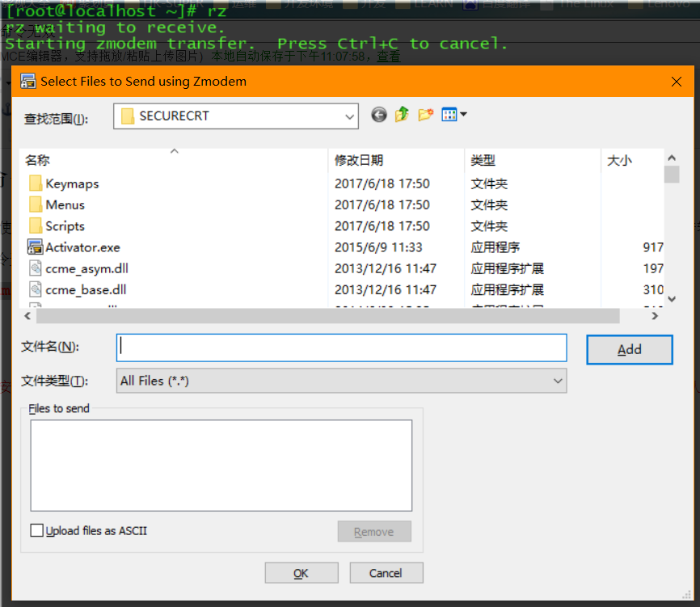Click the vertical scrollbar thumb
Viewport: 700px width, 607px height.
pos(672,175)
